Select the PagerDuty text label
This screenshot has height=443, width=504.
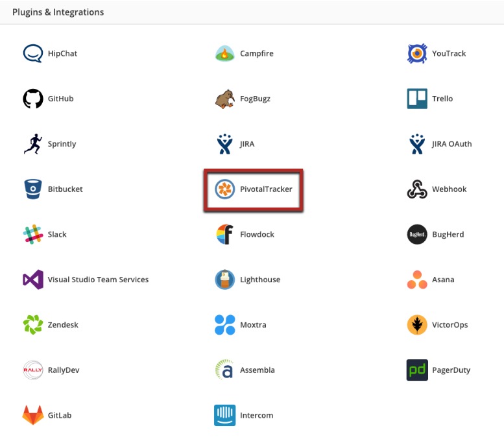click(451, 370)
